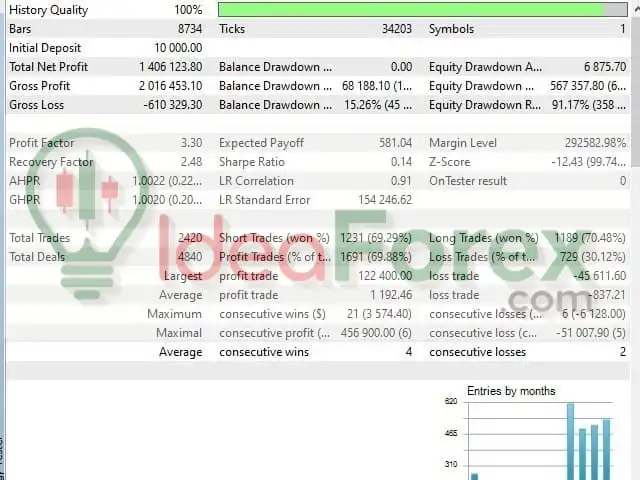Select largest loss trade value -45 611.60
Viewport: 640px width, 480px height.
pos(600,276)
